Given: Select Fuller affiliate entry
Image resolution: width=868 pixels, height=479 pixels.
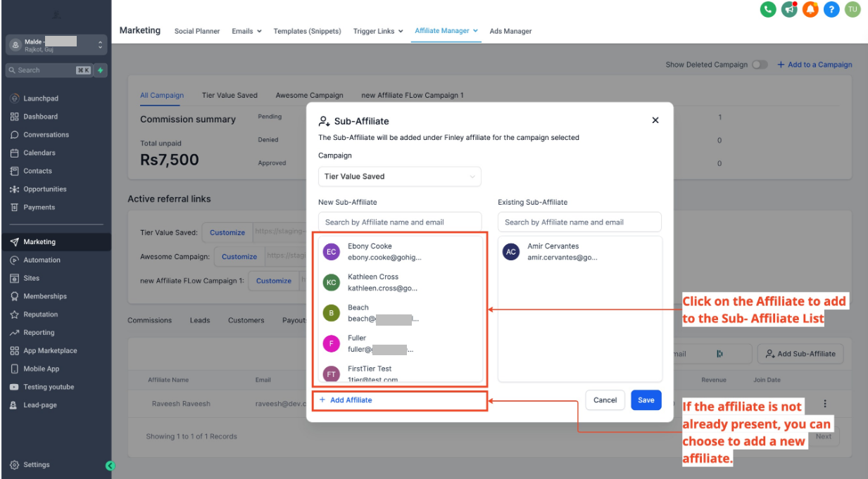Looking at the screenshot, I should point(399,343).
